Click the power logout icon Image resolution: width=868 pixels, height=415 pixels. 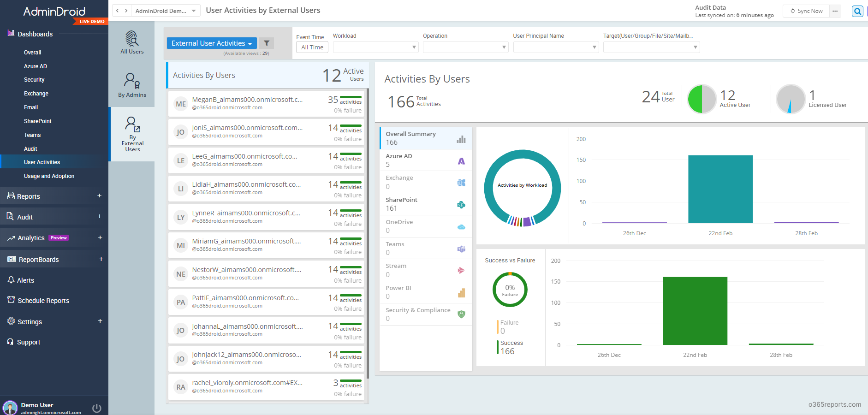(x=97, y=408)
